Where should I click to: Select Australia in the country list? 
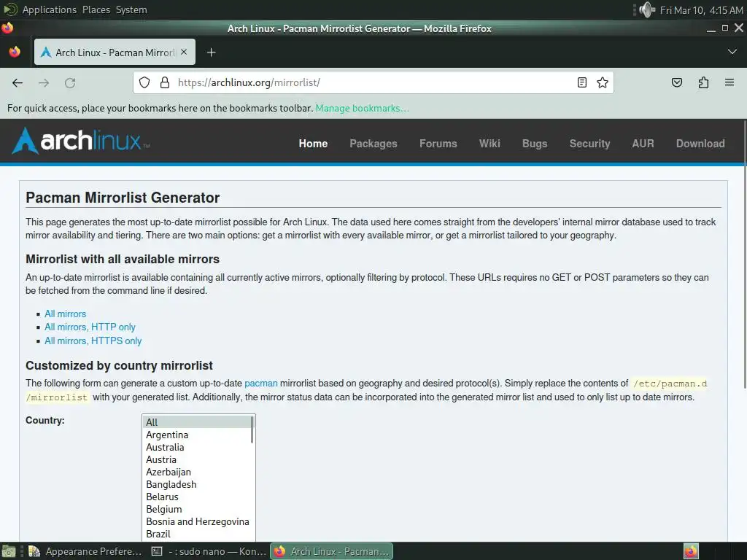click(x=197, y=447)
